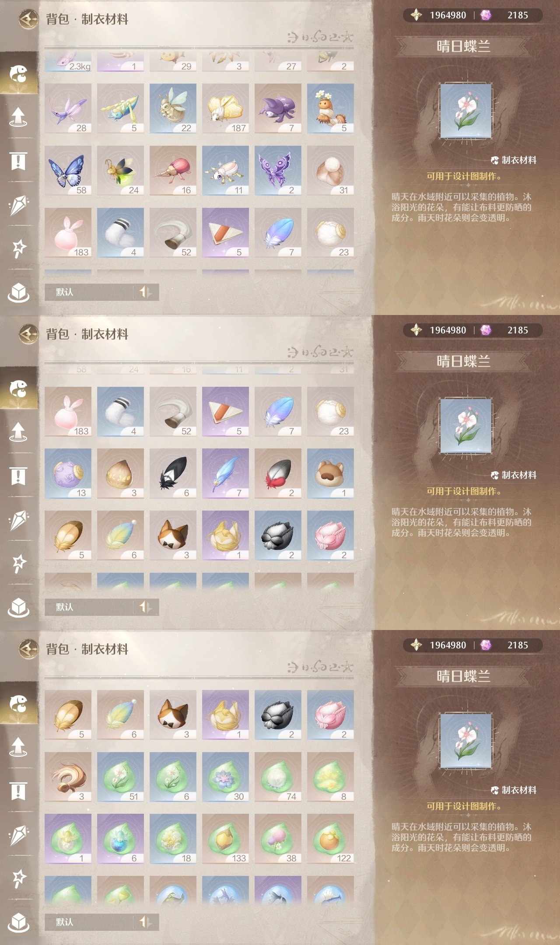Toggle sort order arrow in the top screen
Viewport: 560px width, 945px height.
point(145,292)
